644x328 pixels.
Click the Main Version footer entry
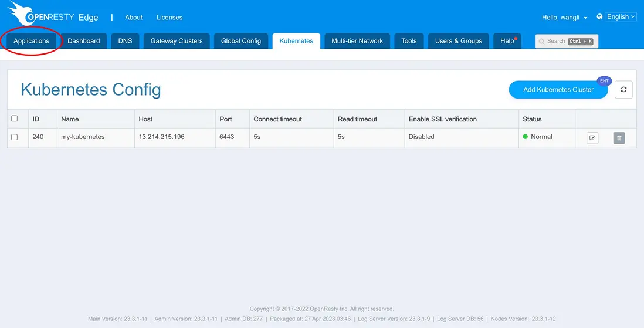(x=117, y=319)
